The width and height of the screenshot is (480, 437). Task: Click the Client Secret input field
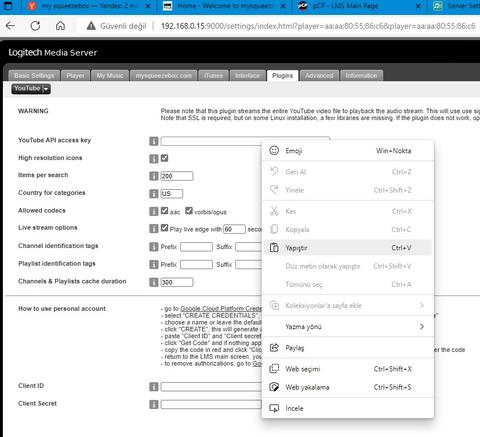[x=211, y=404]
